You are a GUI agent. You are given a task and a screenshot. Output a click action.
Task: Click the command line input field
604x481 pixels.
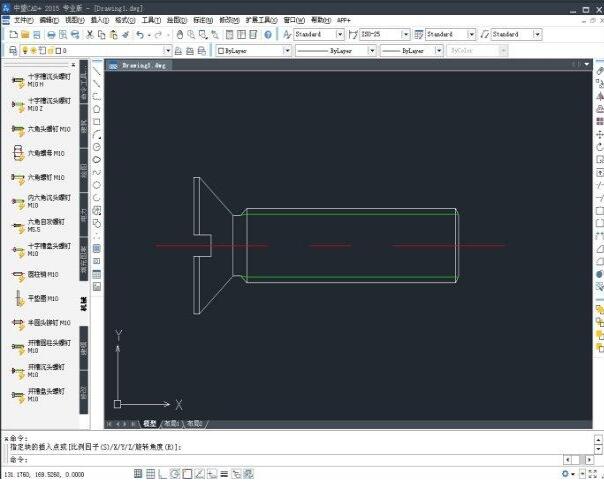pyautogui.click(x=285, y=459)
